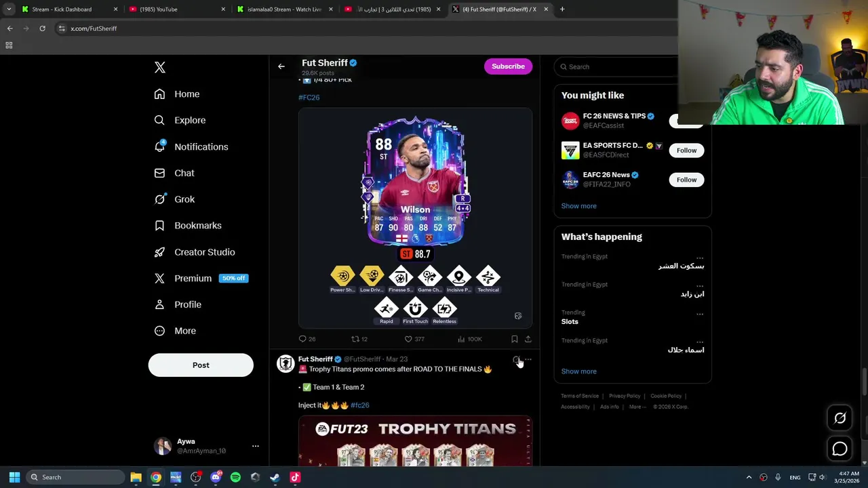868x488 pixels.
Task: Open Steam from the taskbar
Action: [275, 477]
